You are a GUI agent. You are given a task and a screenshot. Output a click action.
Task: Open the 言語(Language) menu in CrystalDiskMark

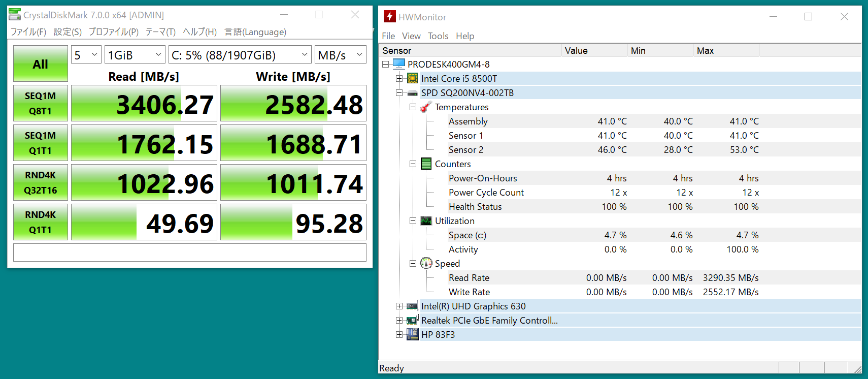click(x=255, y=32)
